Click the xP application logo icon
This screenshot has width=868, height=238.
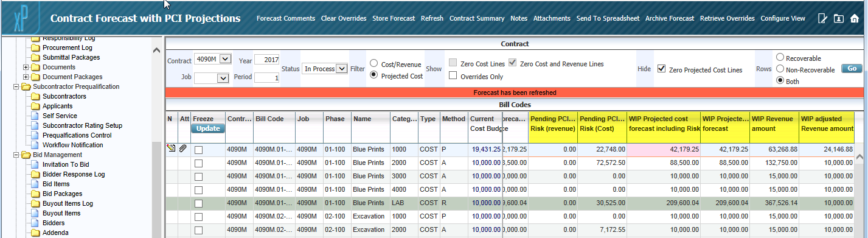(x=22, y=19)
